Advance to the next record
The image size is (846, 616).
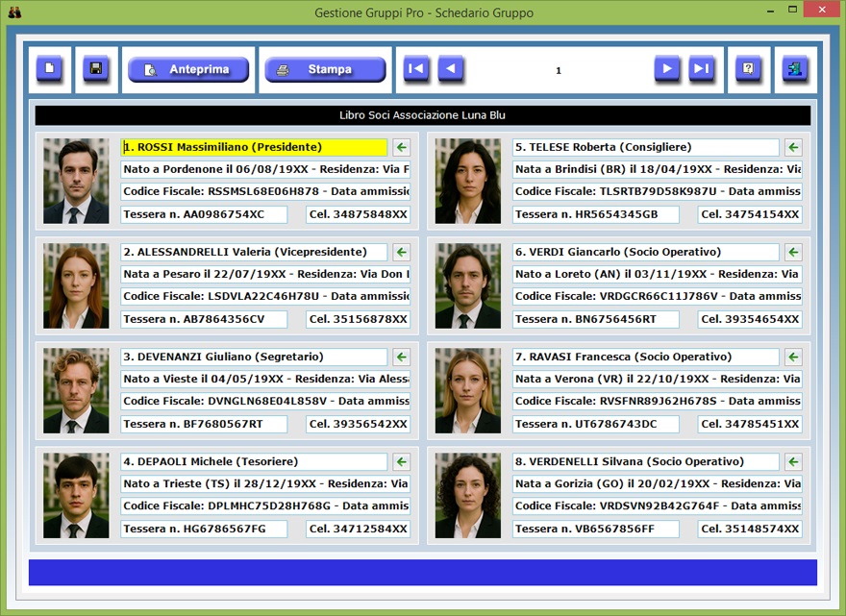666,69
